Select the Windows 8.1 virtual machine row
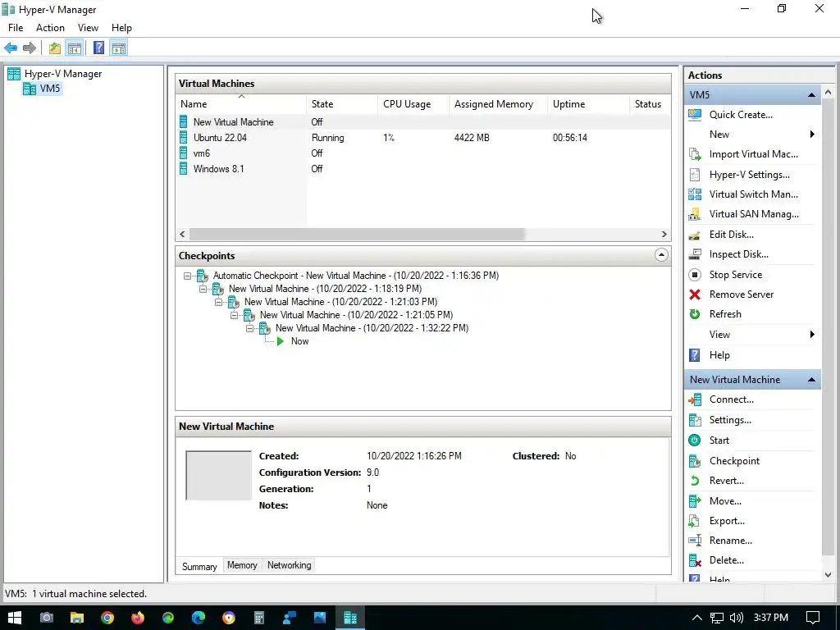 coord(423,169)
